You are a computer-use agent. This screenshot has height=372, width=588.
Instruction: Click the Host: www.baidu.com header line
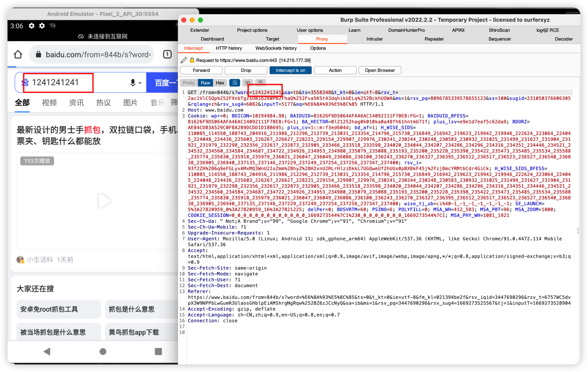click(x=216, y=110)
